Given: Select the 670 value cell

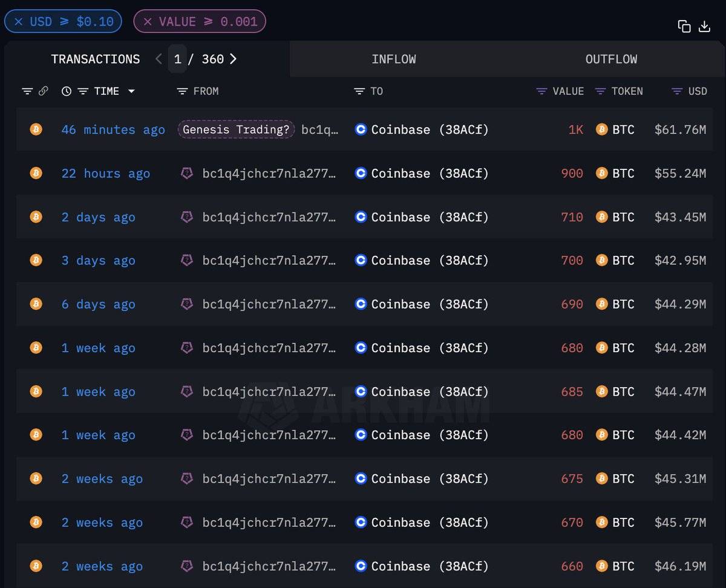Looking at the screenshot, I should 572,523.
